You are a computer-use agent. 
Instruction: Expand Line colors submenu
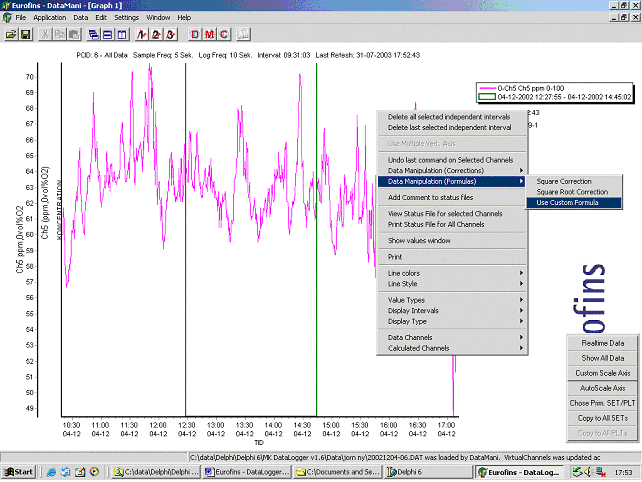(x=452, y=273)
